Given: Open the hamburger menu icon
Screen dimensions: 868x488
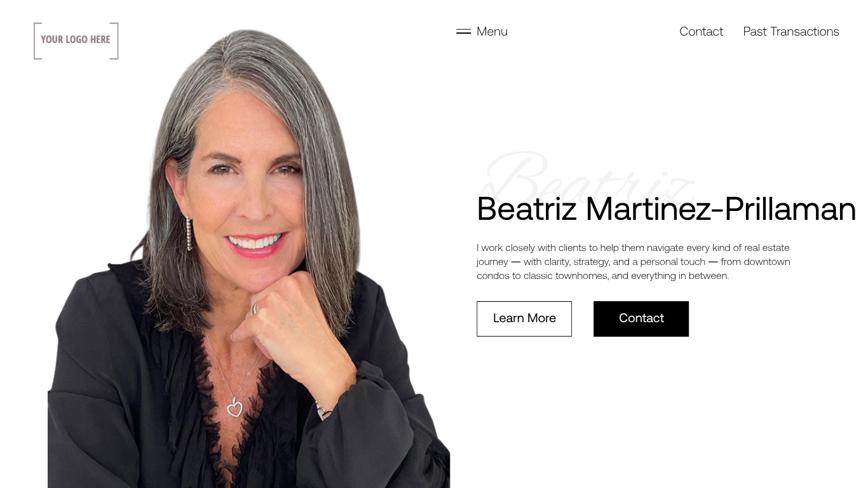Looking at the screenshot, I should tap(463, 31).
